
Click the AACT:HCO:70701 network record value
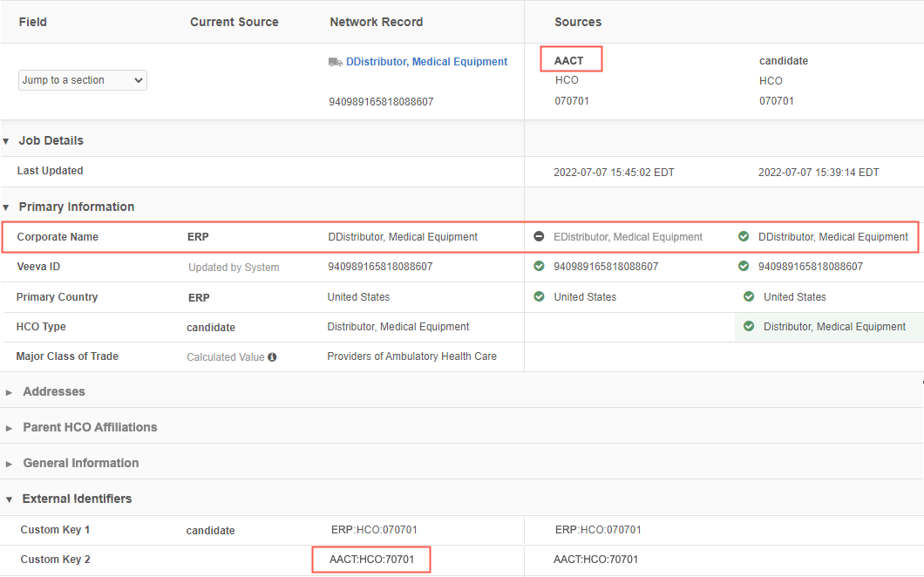click(371, 560)
